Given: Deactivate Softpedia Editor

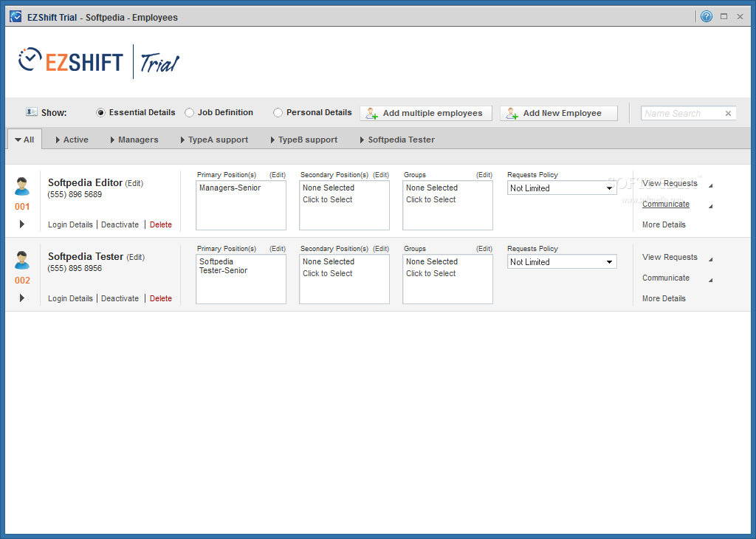Looking at the screenshot, I should tap(120, 224).
